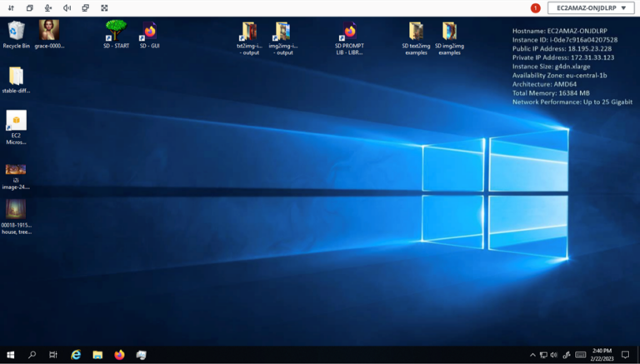Show hidden system tray icons
The width and height of the screenshot is (640, 364).
pyautogui.click(x=533, y=355)
